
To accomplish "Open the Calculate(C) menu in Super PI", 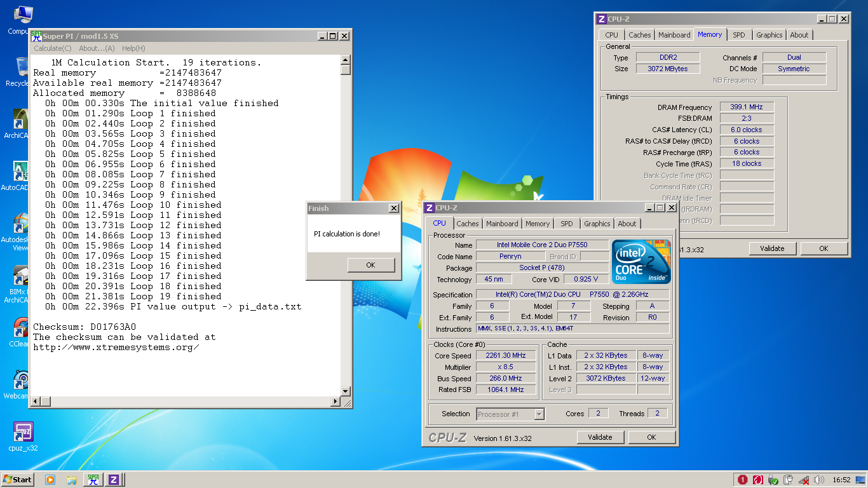I will click(x=52, y=48).
